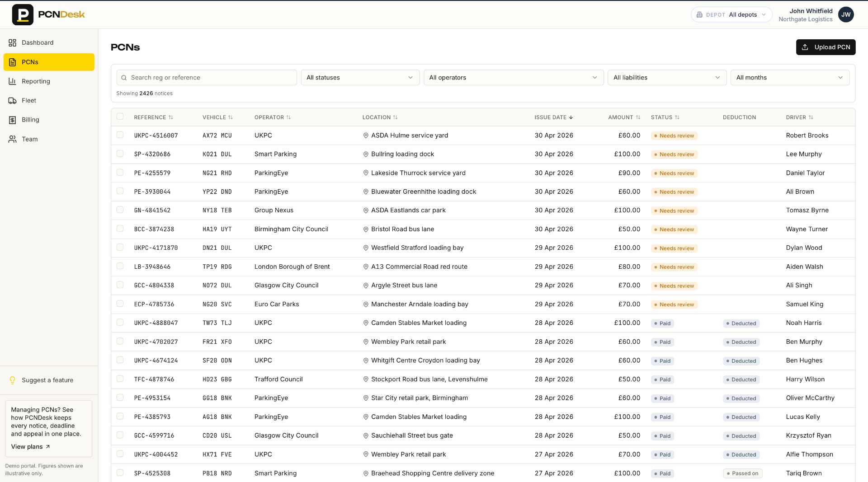Open the All statuses filter dropdown

(x=360, y=78)
